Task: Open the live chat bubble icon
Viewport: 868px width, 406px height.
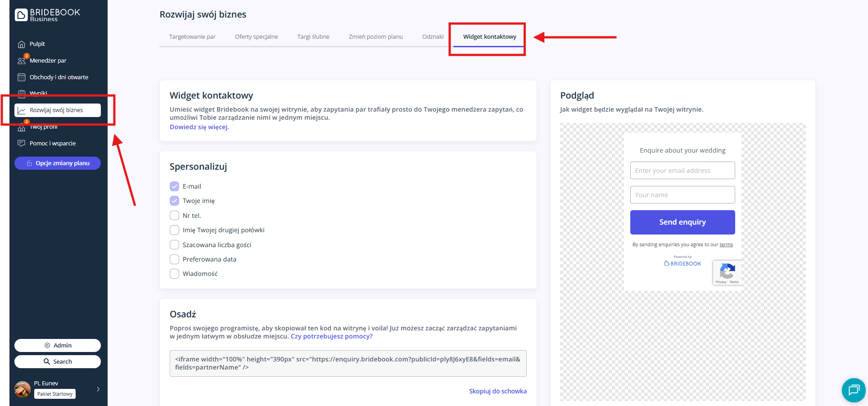Action: point(853,390)
